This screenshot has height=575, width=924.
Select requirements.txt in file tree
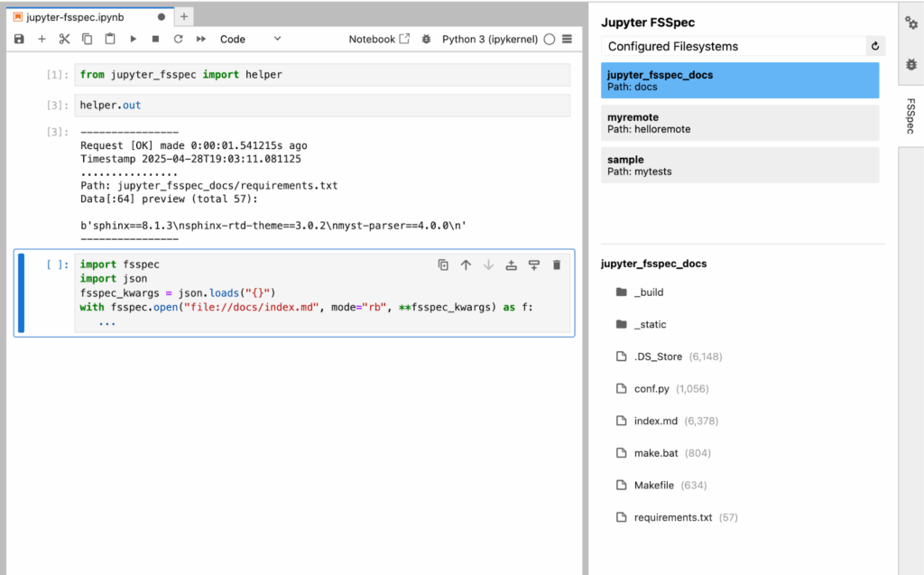(x=676, y=517)
